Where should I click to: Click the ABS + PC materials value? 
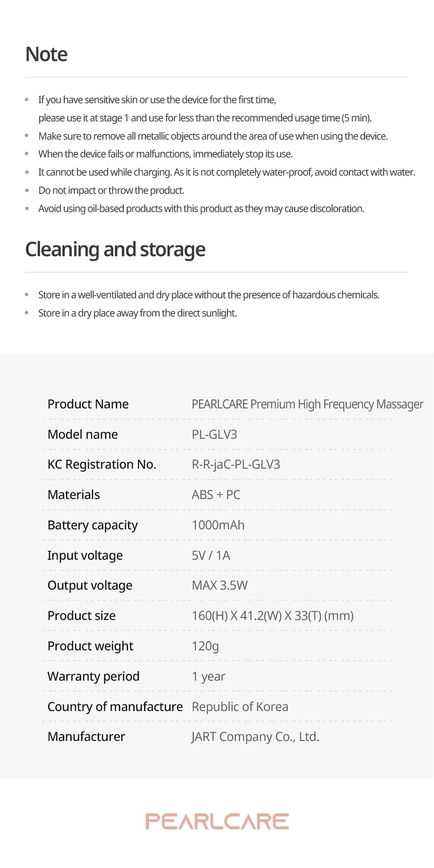216,495
